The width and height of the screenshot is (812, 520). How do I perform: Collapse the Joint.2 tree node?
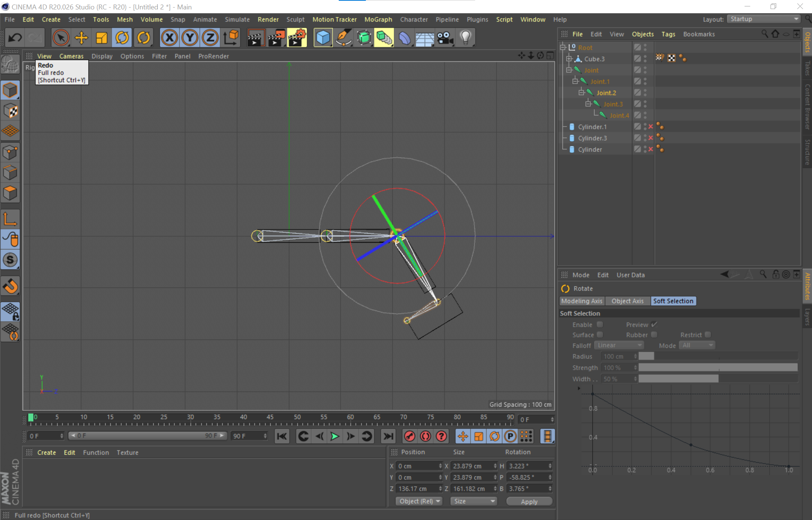[x=581, y=92]
